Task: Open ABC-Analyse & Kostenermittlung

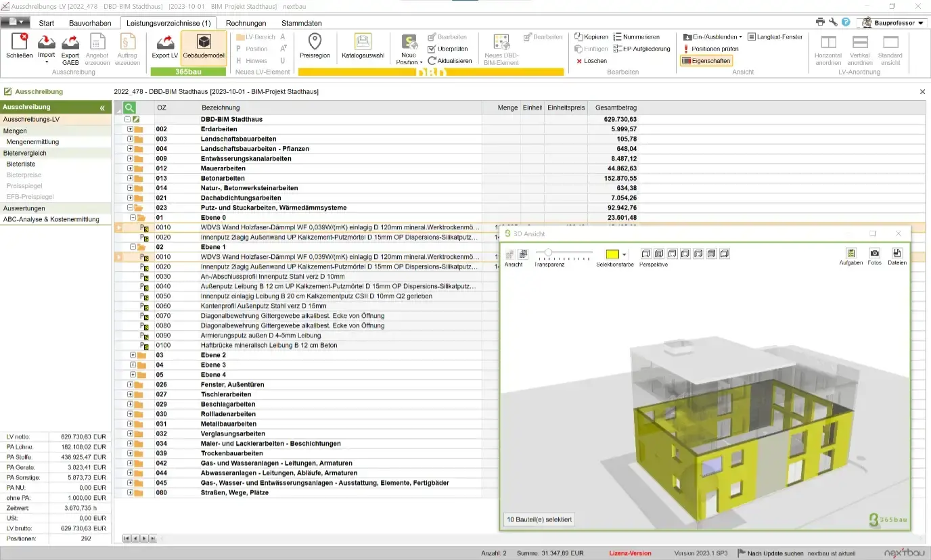Action: pos(51,219)
